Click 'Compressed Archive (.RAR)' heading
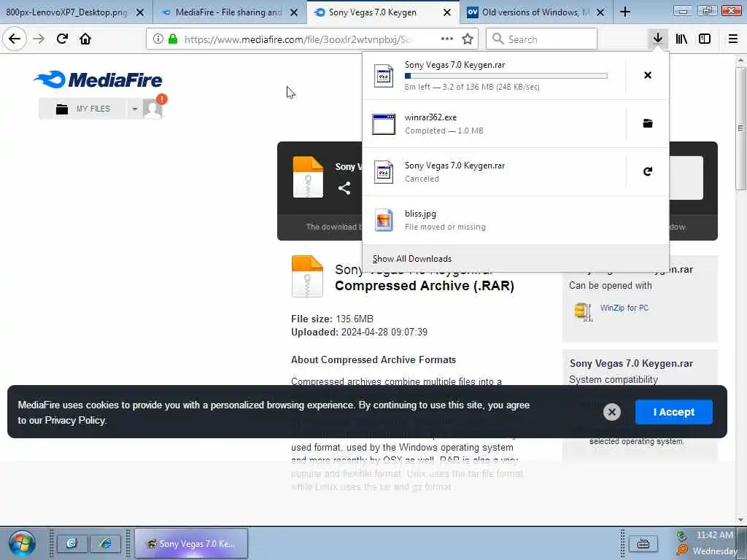 425,286
